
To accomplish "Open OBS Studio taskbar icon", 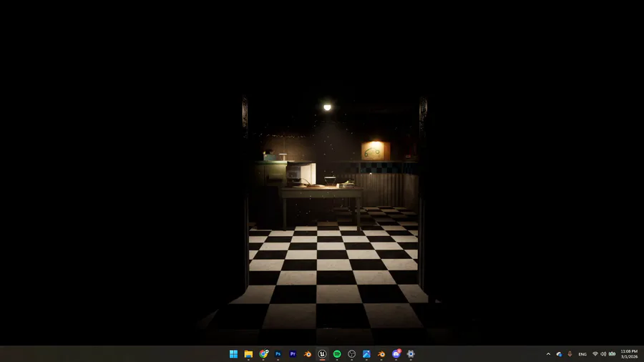I will (351, 354).
